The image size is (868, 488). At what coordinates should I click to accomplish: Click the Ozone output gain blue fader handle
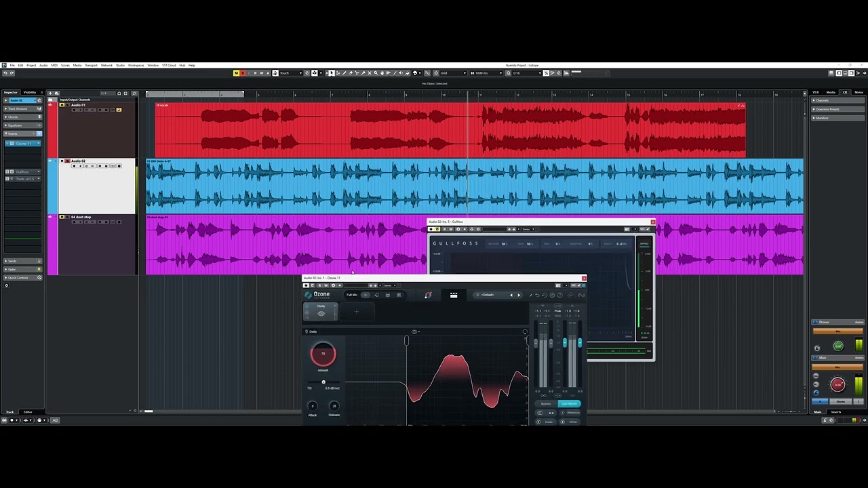pyautogui.click(x=565, y=342)
